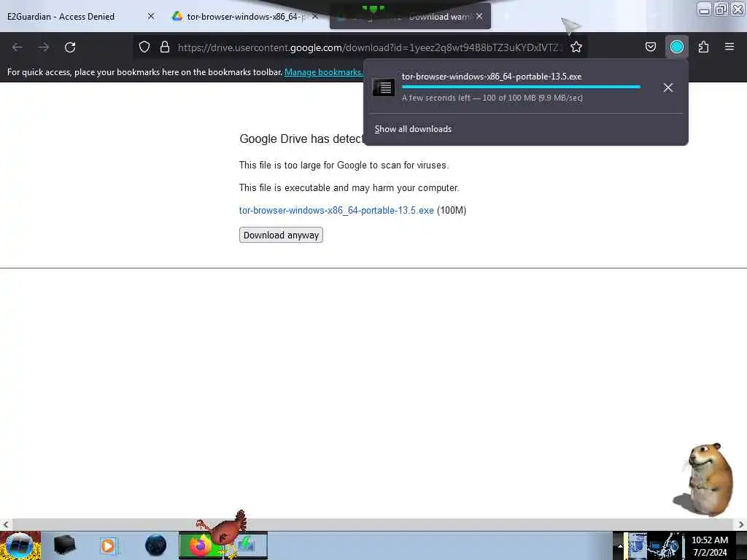747x560 pixels.
Task: Close the Download warning tab
Action: coord(479,16)
